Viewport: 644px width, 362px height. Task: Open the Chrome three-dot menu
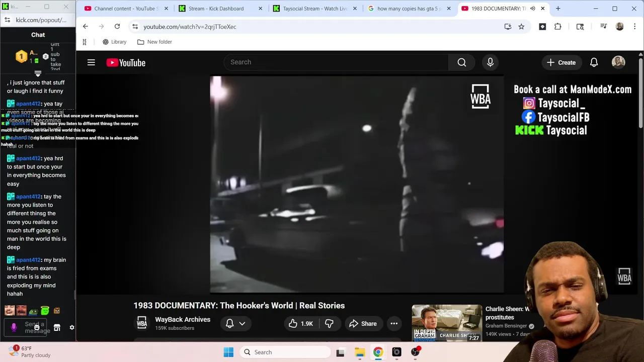[x=634, y=26]
